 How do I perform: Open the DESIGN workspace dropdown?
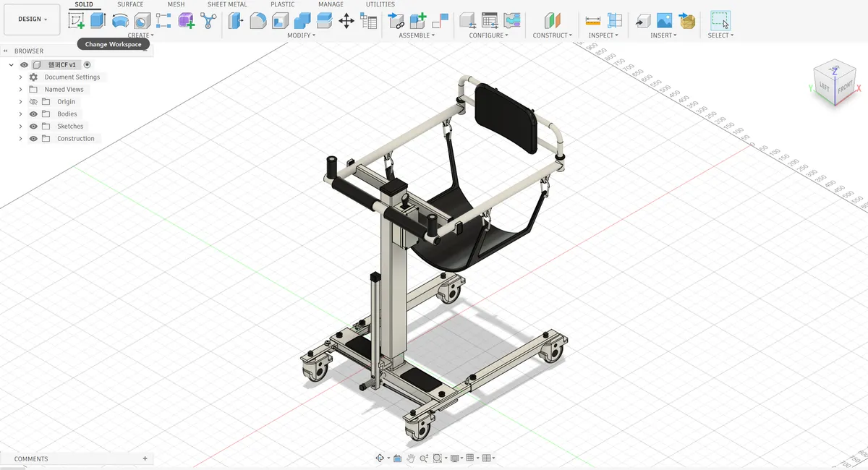point(32,20)
